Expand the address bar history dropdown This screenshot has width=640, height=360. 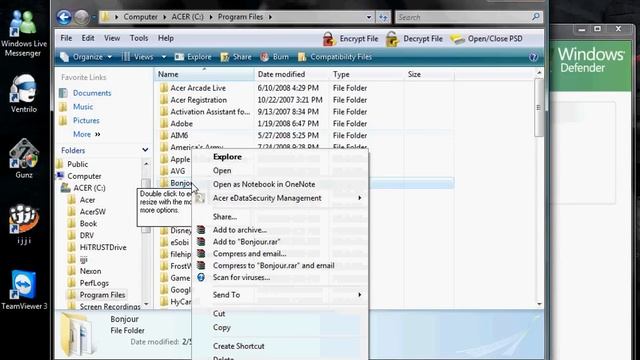pos(369,17)
